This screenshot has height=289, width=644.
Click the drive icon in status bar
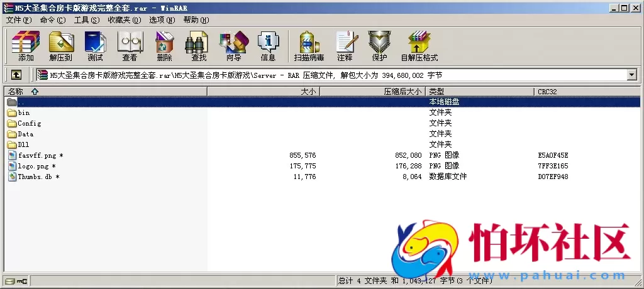(10, 281)
